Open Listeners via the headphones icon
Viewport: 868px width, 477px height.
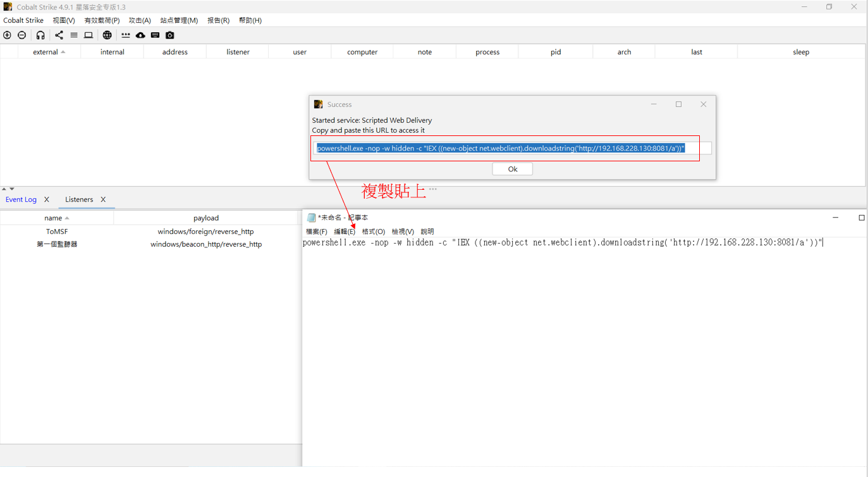click(40, 35)
